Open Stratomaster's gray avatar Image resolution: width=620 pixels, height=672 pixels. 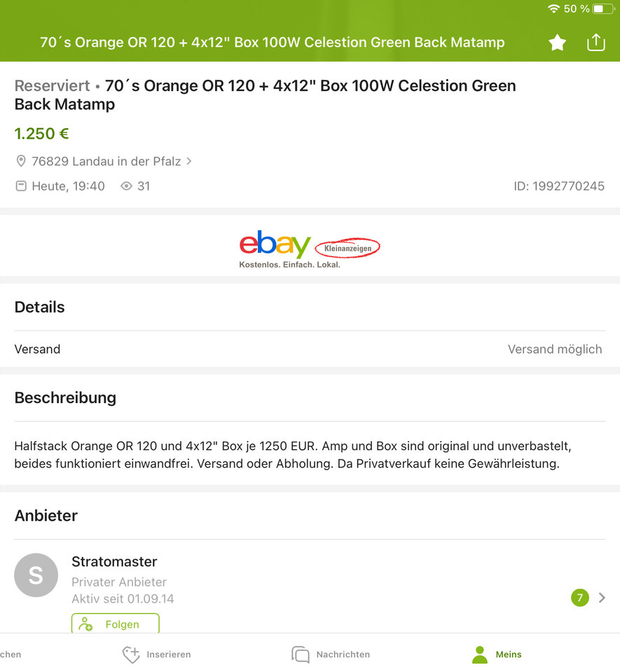pos(36,575)
